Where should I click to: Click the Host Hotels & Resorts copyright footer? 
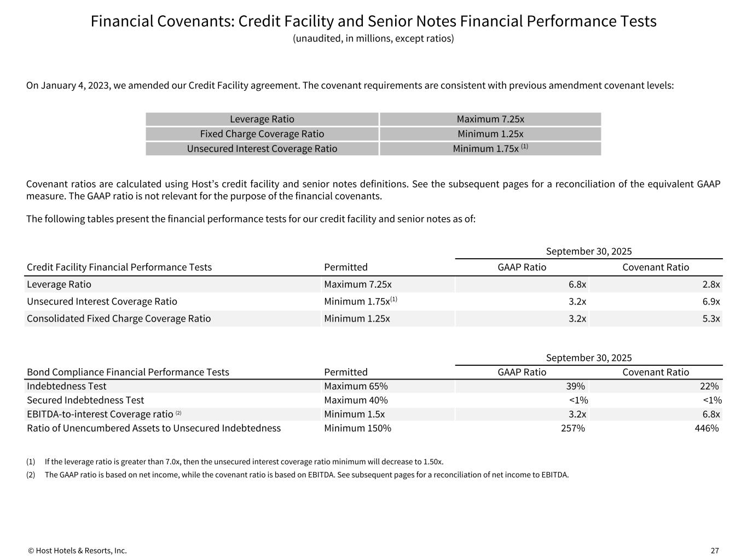(x=78, y=551)
